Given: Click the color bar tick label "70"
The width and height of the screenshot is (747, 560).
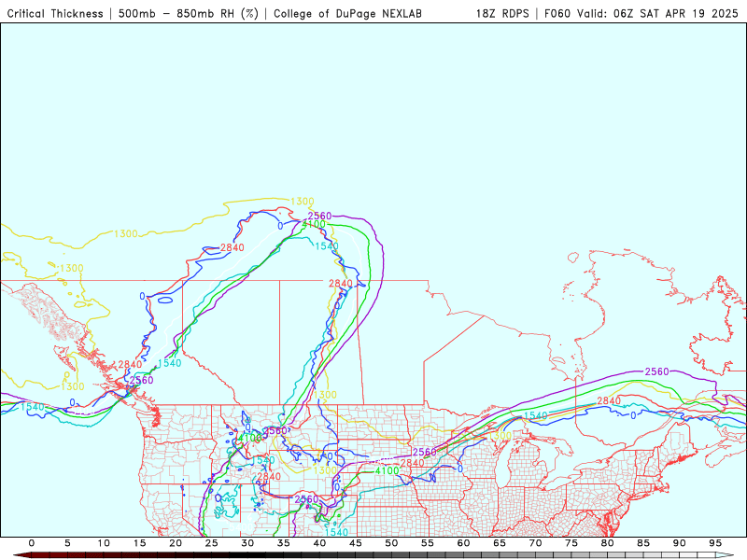Looking at the screenshot, I should pos(535,543).
